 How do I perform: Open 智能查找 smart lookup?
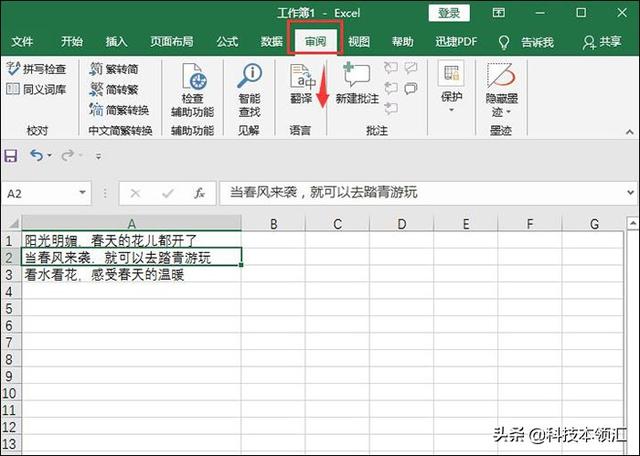(x=249, y=90)
